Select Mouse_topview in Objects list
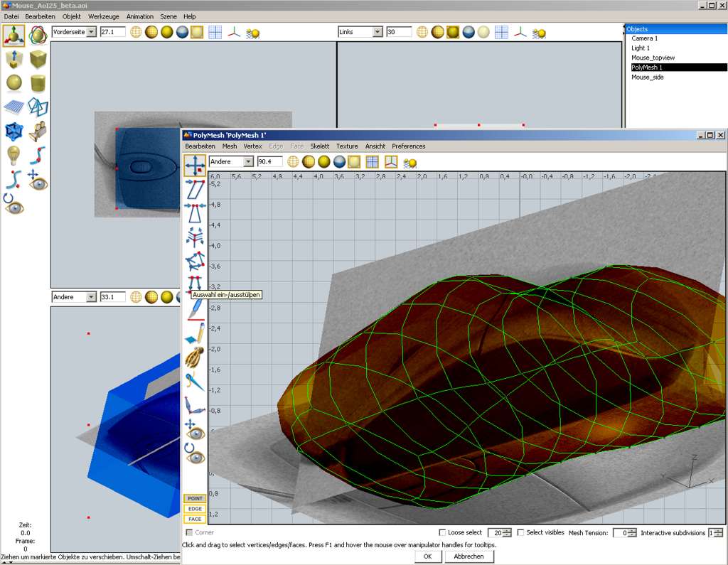 click(x=653, y=58)
